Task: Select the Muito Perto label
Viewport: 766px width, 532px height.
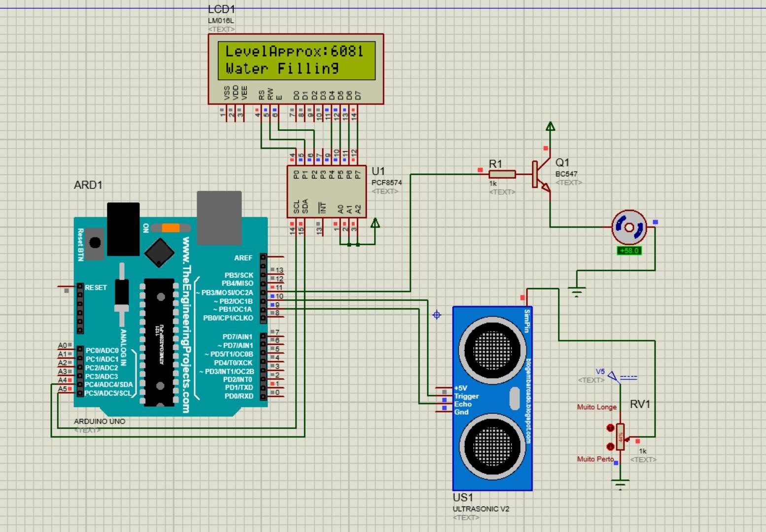Action: tap(595, 459)
